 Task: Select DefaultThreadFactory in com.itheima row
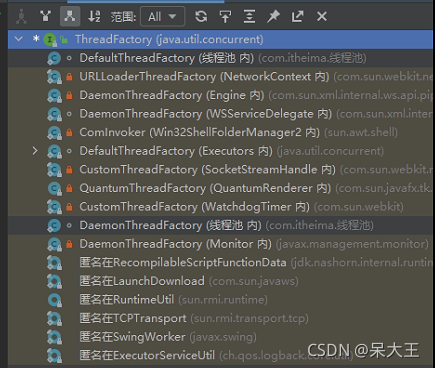(x=221, y=58)
